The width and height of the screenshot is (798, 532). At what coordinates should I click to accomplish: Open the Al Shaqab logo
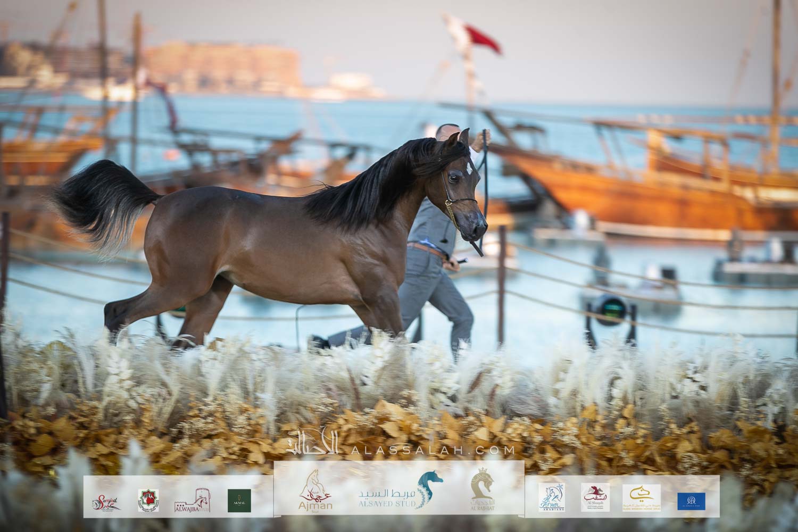(595, 498)
